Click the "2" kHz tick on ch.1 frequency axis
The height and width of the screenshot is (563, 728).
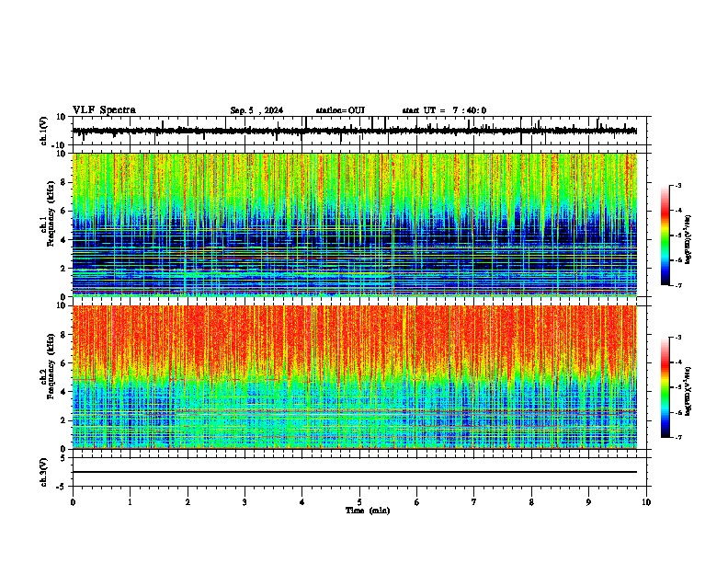tap(63, 269)
